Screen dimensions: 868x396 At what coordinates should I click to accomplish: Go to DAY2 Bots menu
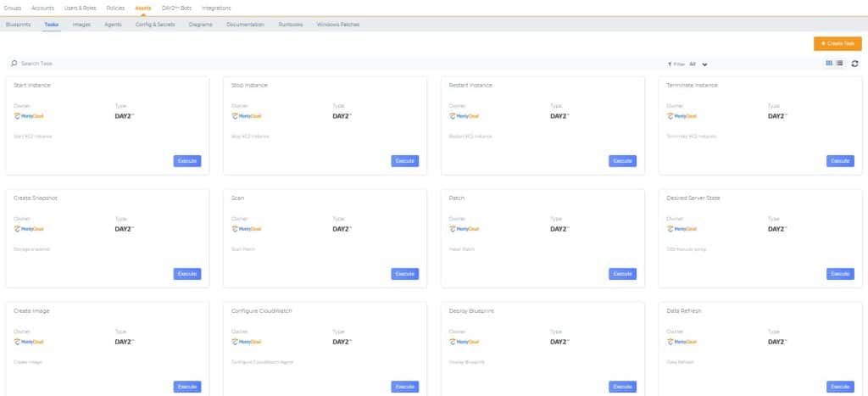point(176,8)
